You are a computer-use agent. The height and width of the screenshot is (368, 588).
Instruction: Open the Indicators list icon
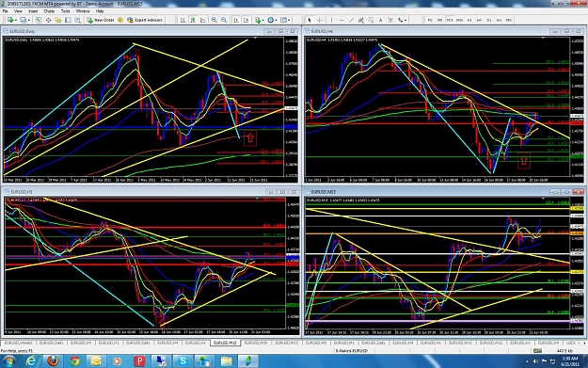click(258, 20)
